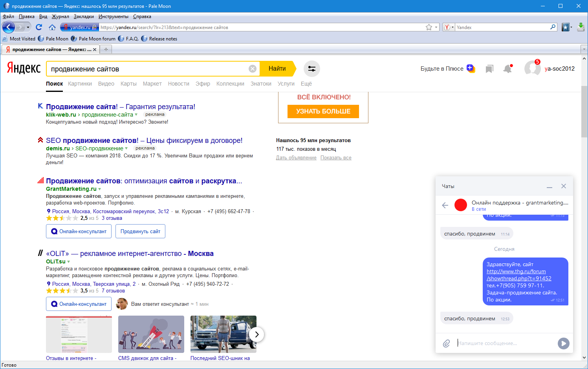Image resolution: width=588 pixels, height=369 pixels.
Task: Open the Правка menu
Action: pyautogui.click(x=27, y=16)
